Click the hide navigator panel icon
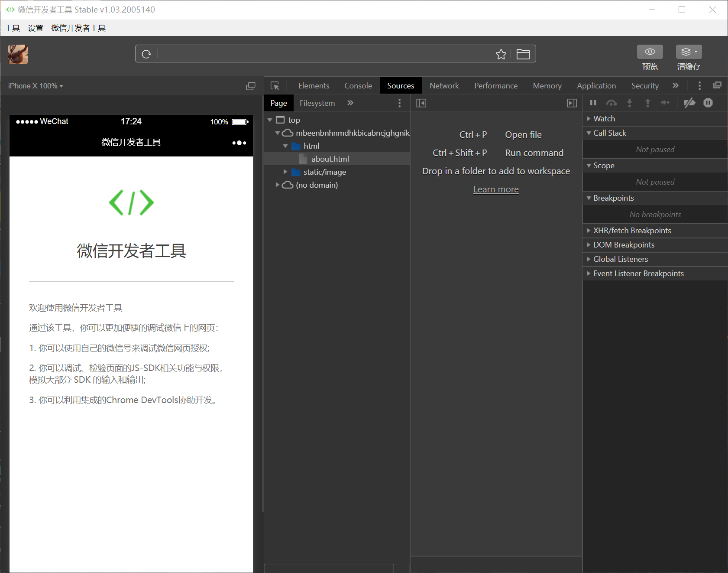The image size is (728, 573). click(421, 103)
